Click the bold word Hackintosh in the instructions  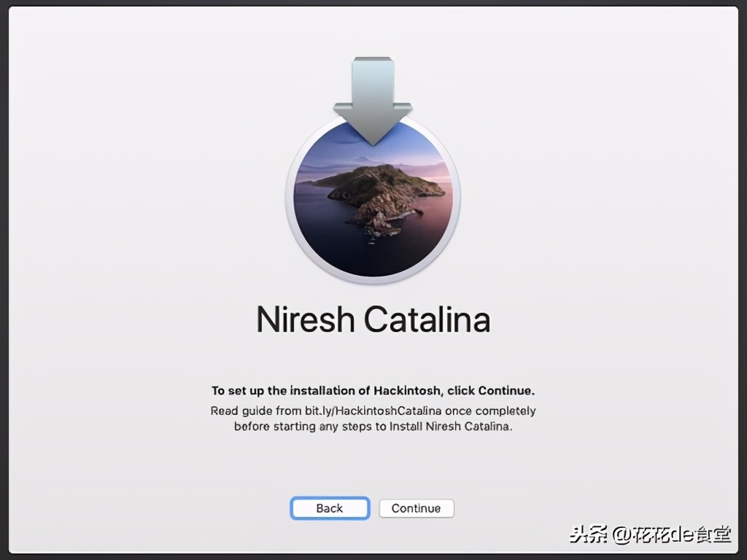[407, 390]
